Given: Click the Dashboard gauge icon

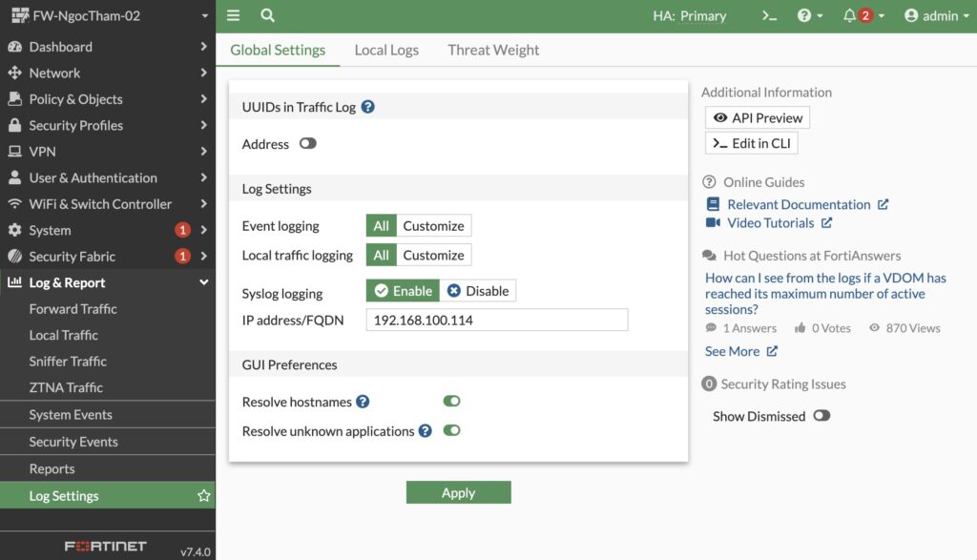Looking at the screenshot, I should (15, 47).
